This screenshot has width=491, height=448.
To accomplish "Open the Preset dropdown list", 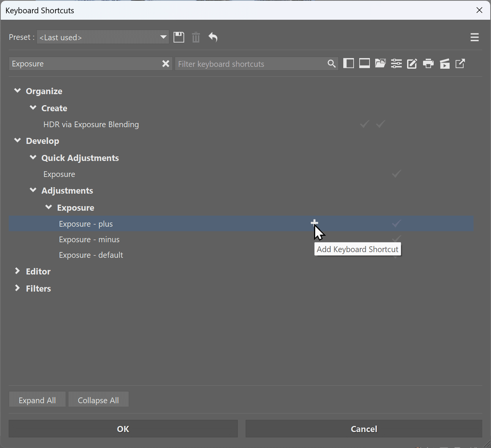I will tap(163, 37).
